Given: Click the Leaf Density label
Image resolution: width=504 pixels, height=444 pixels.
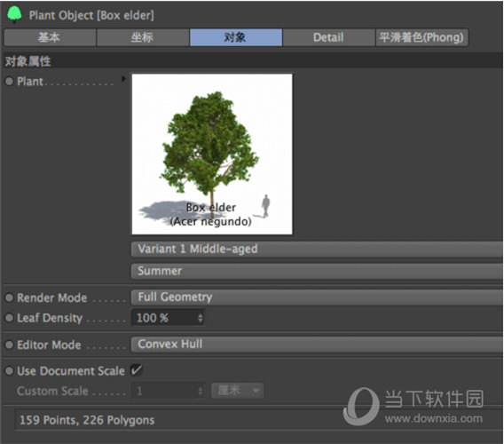Looking at the screenshot, I should pyautogui.click(x=50, y=318).
